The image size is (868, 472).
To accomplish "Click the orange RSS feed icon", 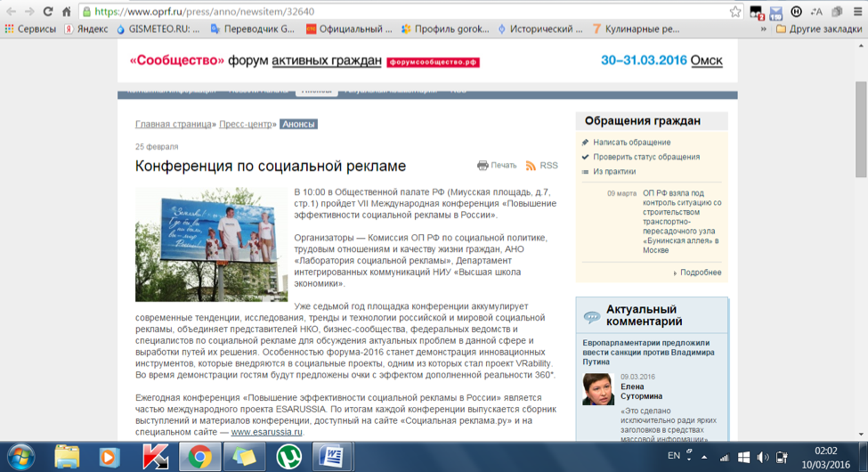I will (x=531, y=166).
